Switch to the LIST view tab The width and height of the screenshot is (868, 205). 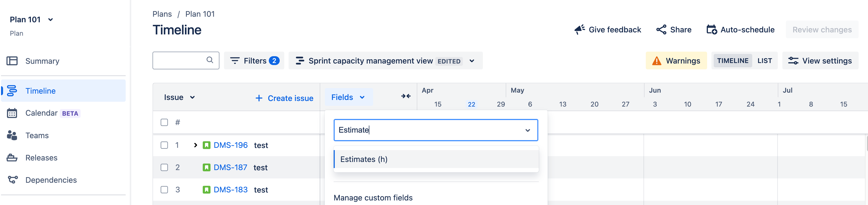[764, 61]
